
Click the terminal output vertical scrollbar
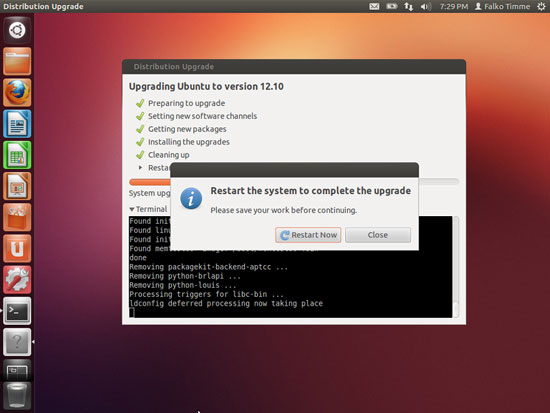456,267
